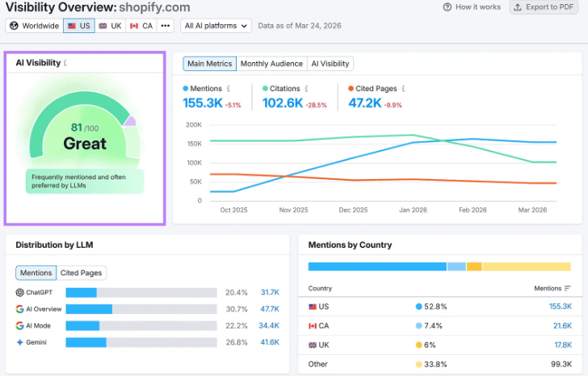Screen dimensions: 588x376
Task: Click the How it works question icon
Action: click(447, 7)
